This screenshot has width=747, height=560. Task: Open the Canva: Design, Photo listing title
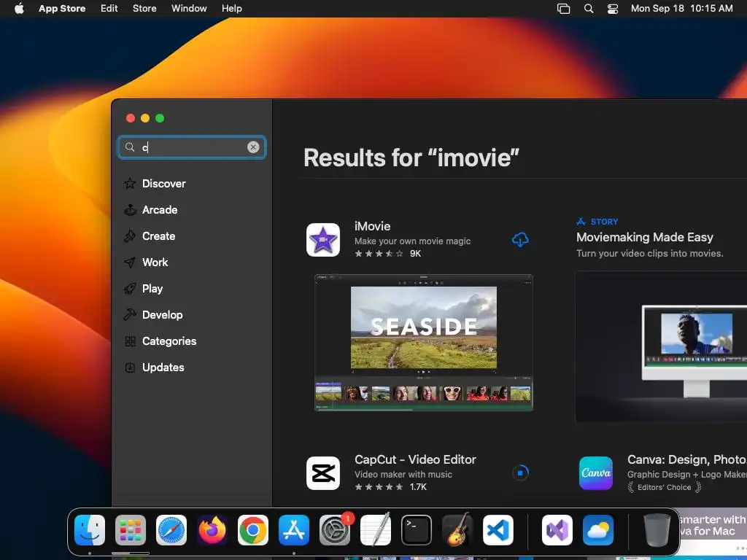tap(686, 459)
